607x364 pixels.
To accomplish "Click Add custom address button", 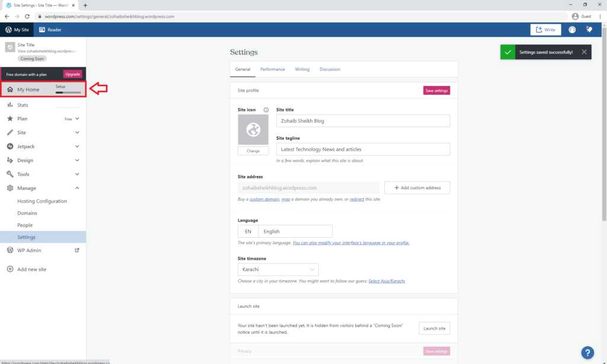I will tap(417, 188).
